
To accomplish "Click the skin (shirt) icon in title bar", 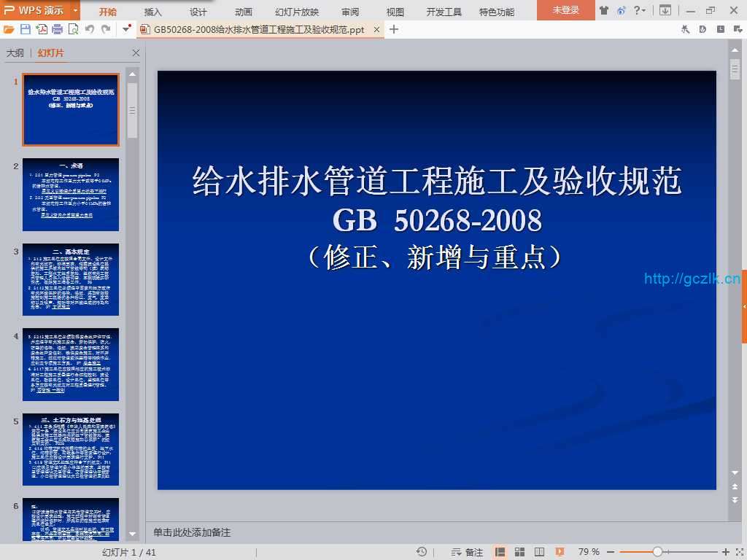I will (603, 10).
